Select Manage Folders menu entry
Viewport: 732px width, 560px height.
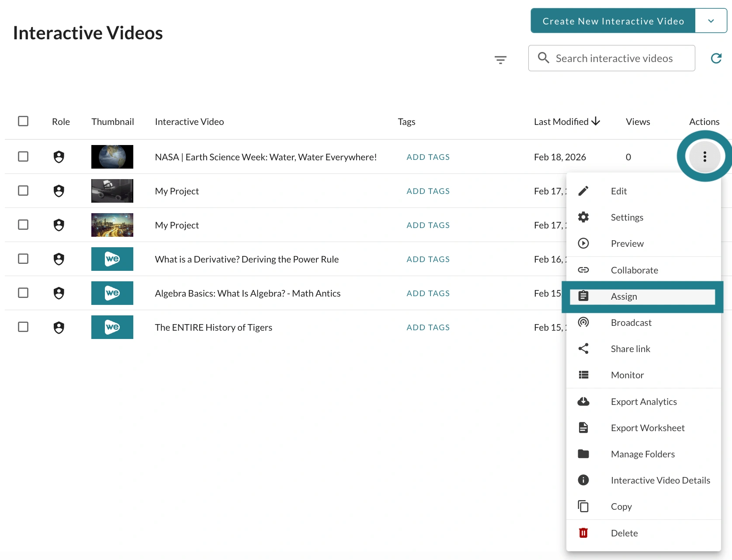pos(643,454)
